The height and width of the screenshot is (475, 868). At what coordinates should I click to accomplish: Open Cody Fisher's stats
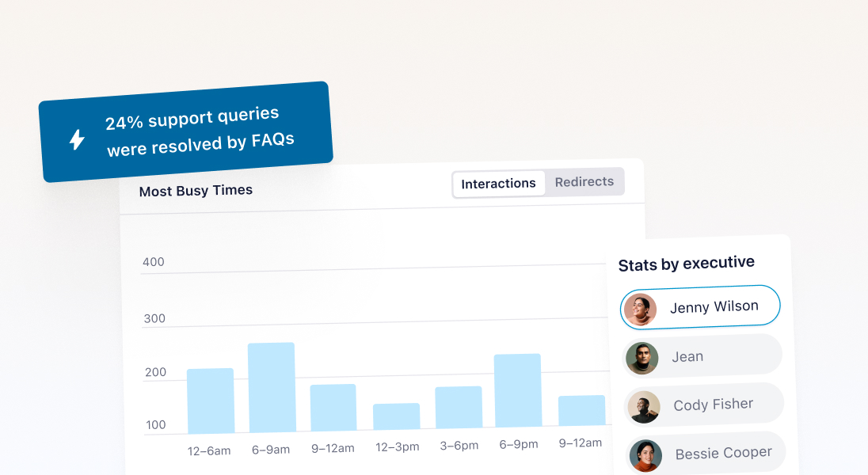(703, 404)
